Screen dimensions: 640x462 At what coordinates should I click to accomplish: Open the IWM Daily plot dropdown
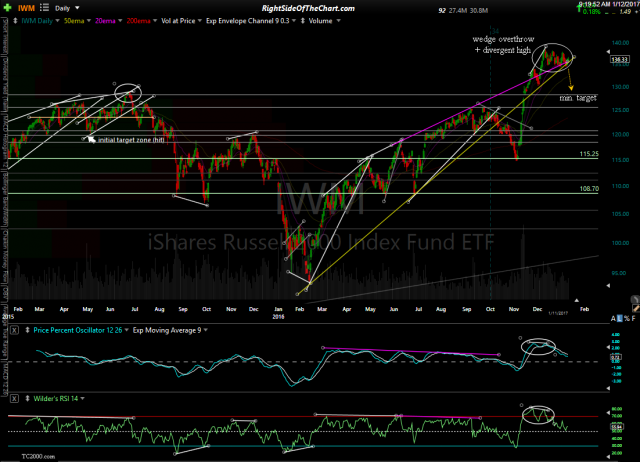tap(56, 21)
